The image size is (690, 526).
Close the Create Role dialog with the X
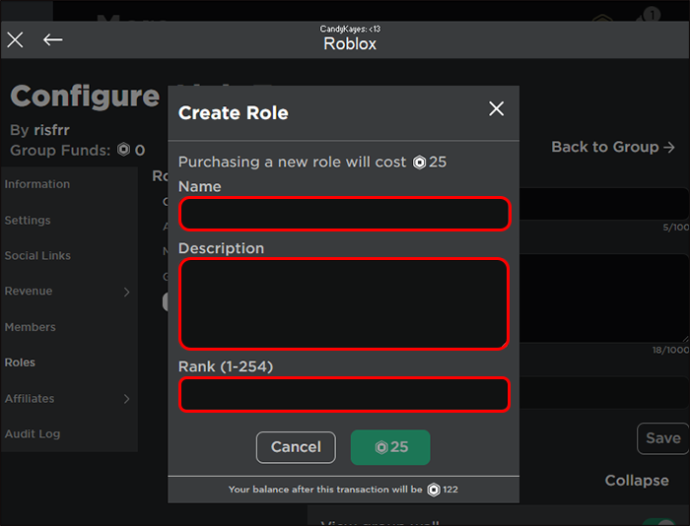coord(496,109)
